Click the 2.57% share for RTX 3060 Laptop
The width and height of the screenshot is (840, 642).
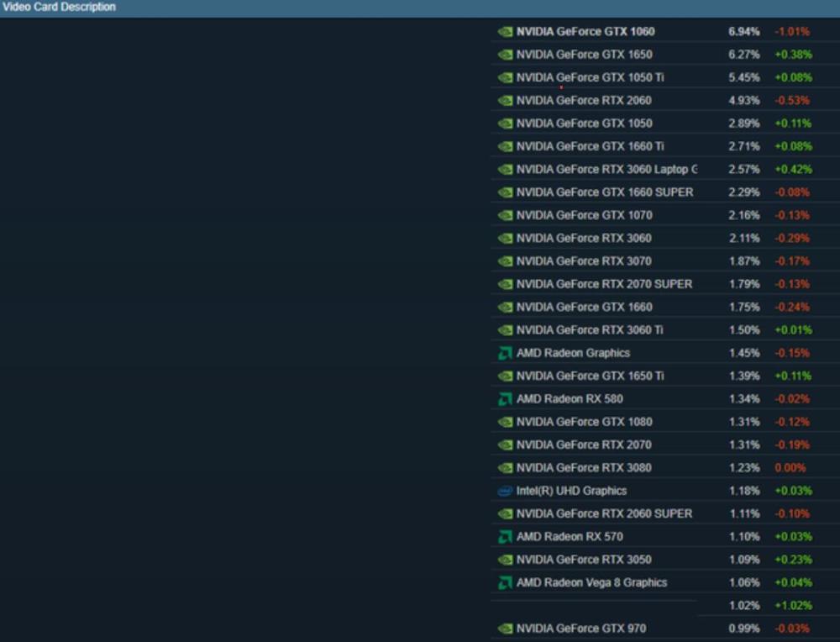[x=744, y=170]
